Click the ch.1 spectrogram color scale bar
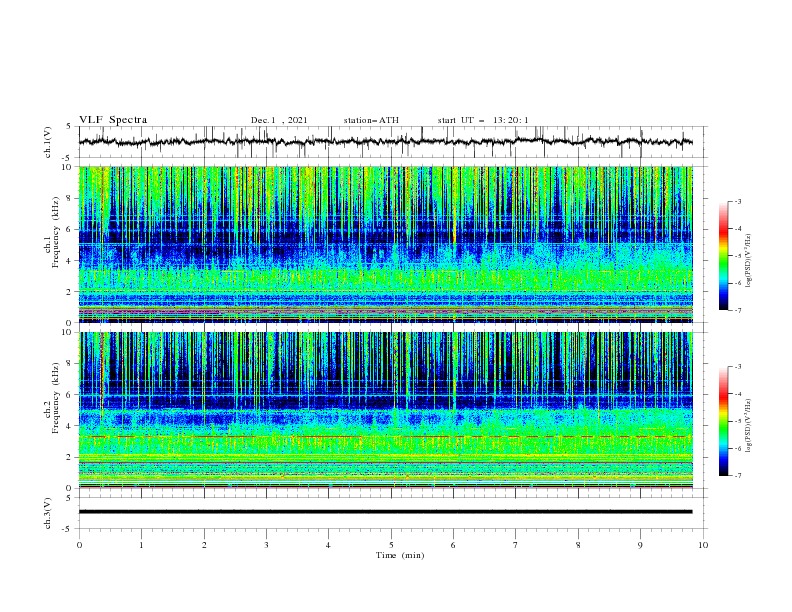Screen dimensions: 792x612 coord(723,256)
